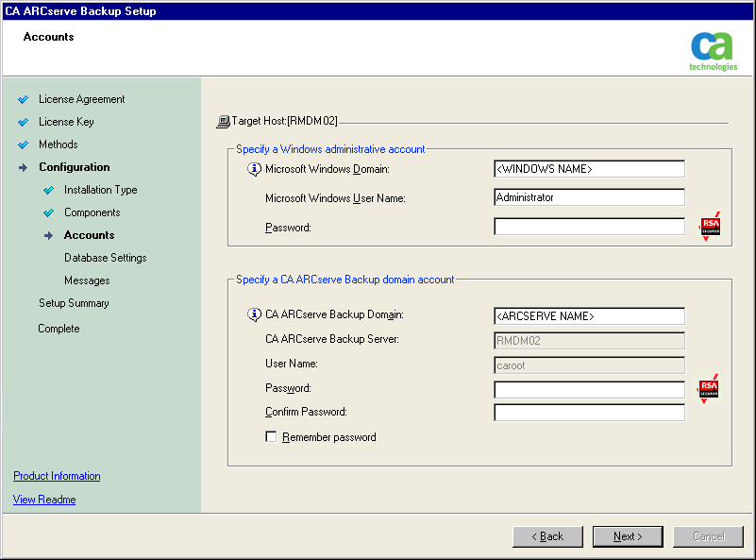This screenshot has height=560, width=756.
Task: Click the RSA Secured icon next to Windows password
Action: coord(709,227)
